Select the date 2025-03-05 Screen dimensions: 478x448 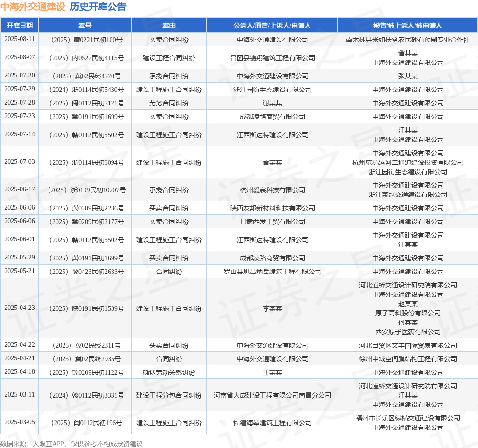point(20,422)
